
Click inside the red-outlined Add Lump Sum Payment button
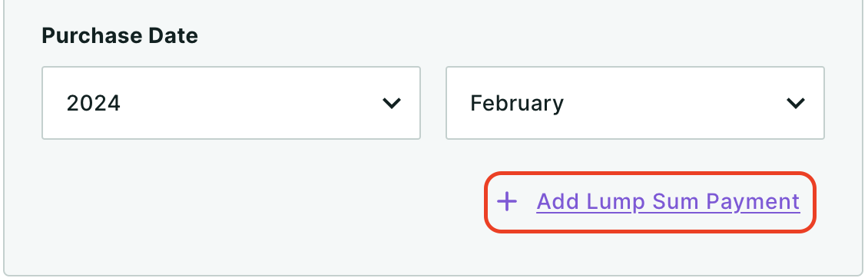(x=650, y=202)
